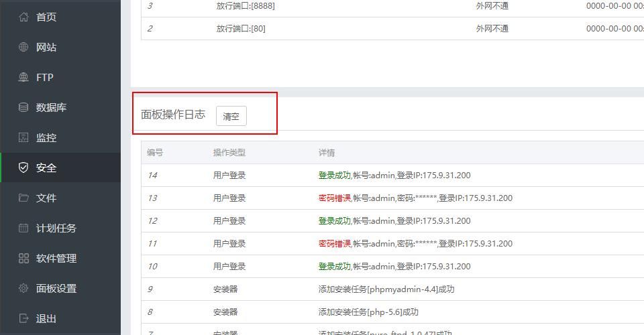Click the 操作类型 column header

pos(229,153)
